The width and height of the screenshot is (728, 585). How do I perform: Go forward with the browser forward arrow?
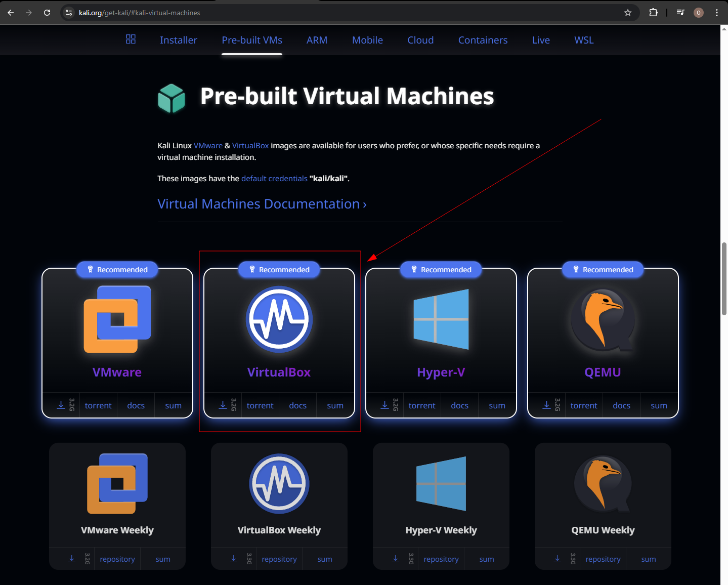pyautogui.click(x=29, y=13)
